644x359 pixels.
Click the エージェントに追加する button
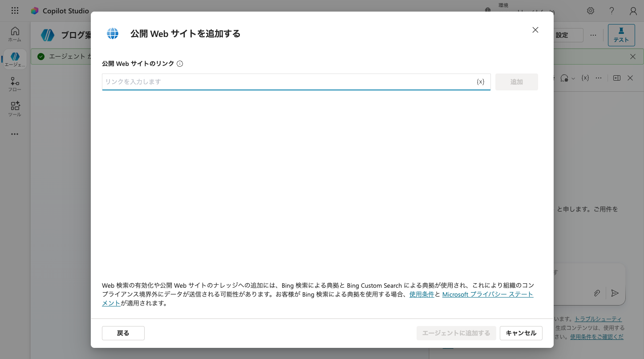click(x=456, y=333)
